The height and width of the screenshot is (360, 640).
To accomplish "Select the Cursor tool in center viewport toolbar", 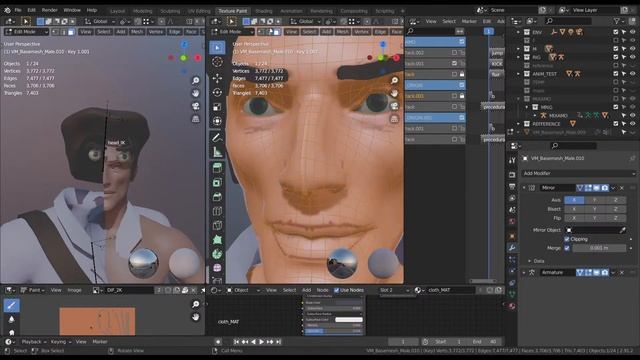I will tap(217, 62).
